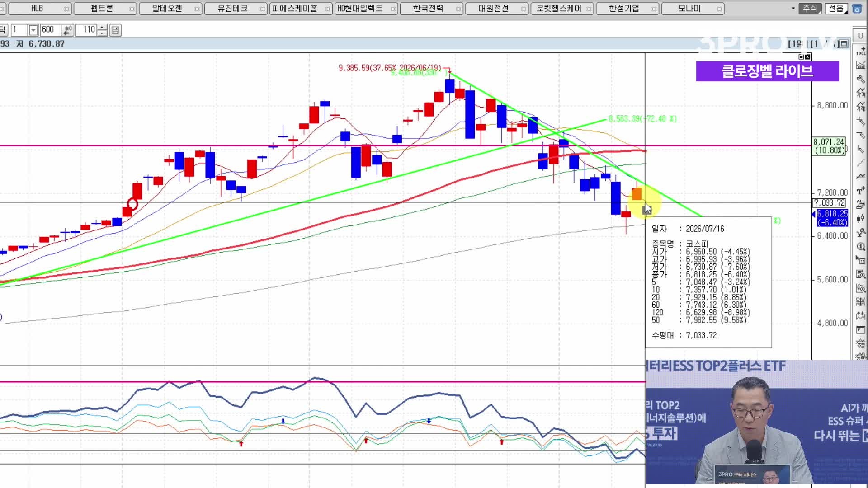Screen dimensions: 868x488
Task: Click the 600 candle count input field
Action: (x=51, y=30)
